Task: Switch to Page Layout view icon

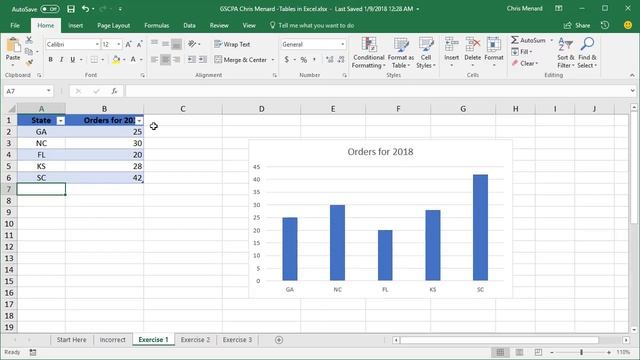Action: [519, 352]
